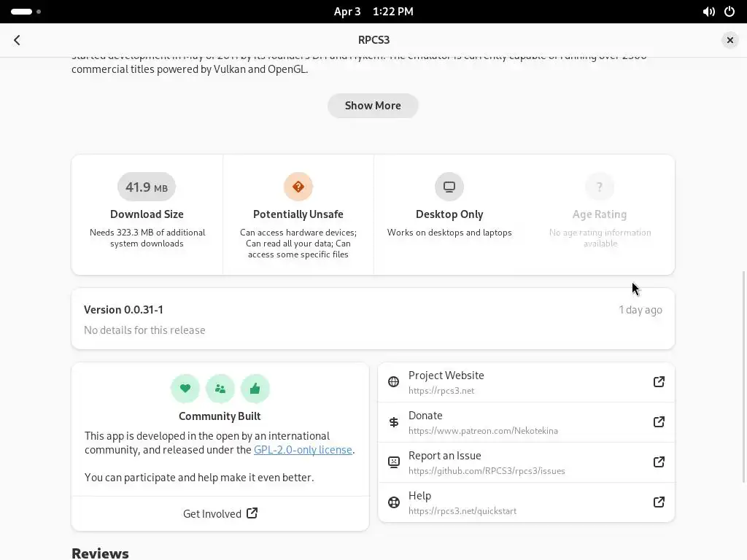The image size is (747, 560).
Task: Click external link icon on Donate row
Action: coord(659,422)
